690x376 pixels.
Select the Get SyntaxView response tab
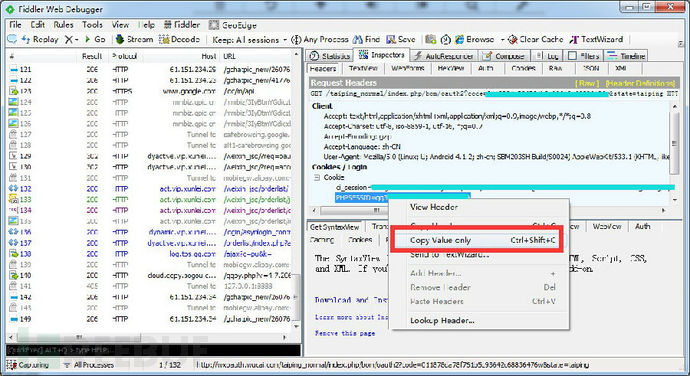(x=334, y=227)
